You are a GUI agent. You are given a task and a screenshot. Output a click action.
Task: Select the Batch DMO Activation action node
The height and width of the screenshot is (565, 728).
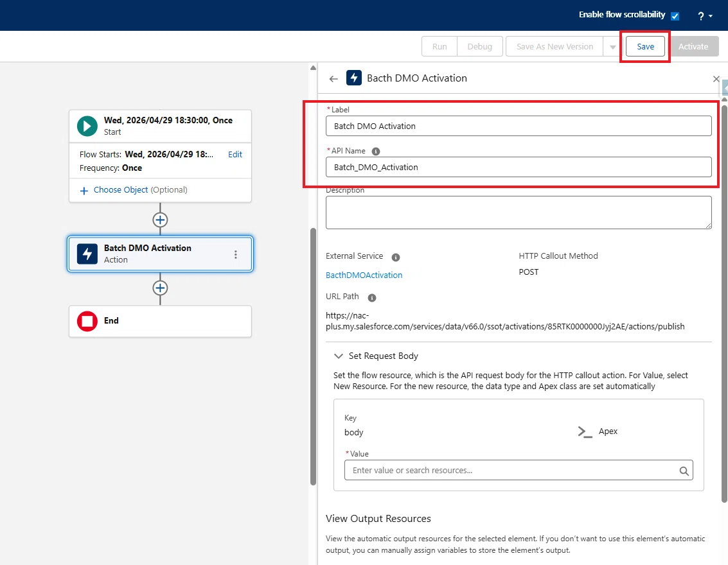160,254
